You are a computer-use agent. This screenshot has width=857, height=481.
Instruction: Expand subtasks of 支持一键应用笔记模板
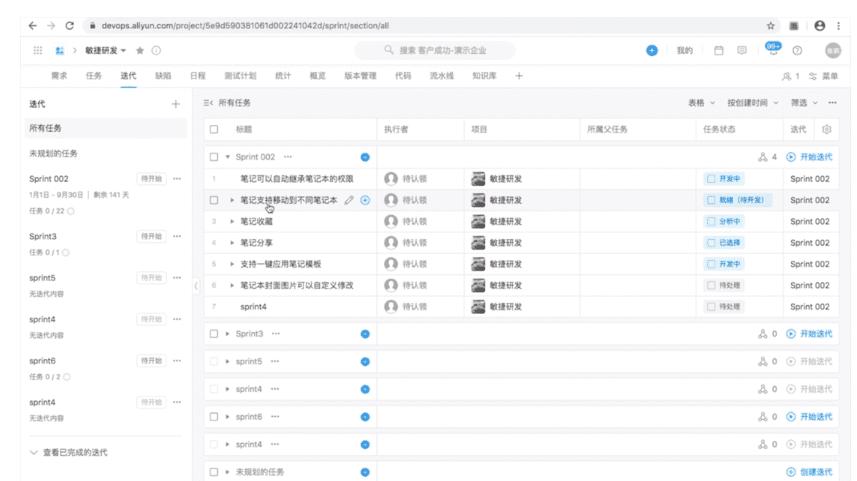232,264
